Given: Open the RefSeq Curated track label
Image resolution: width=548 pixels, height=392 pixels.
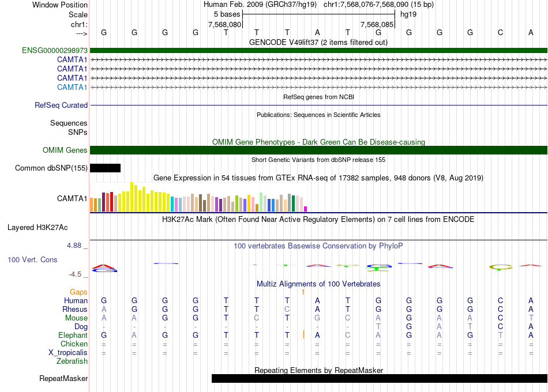Looking at the screenshot, I should click(x=61, y=105).
